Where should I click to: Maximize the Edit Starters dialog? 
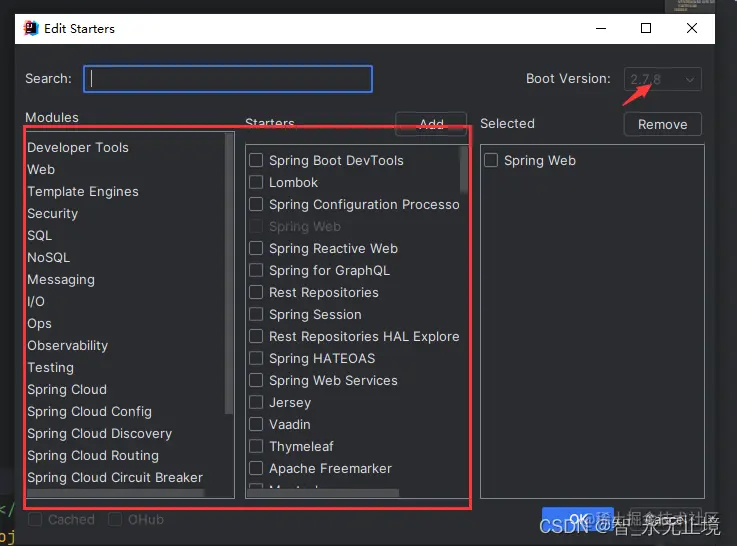646,28
